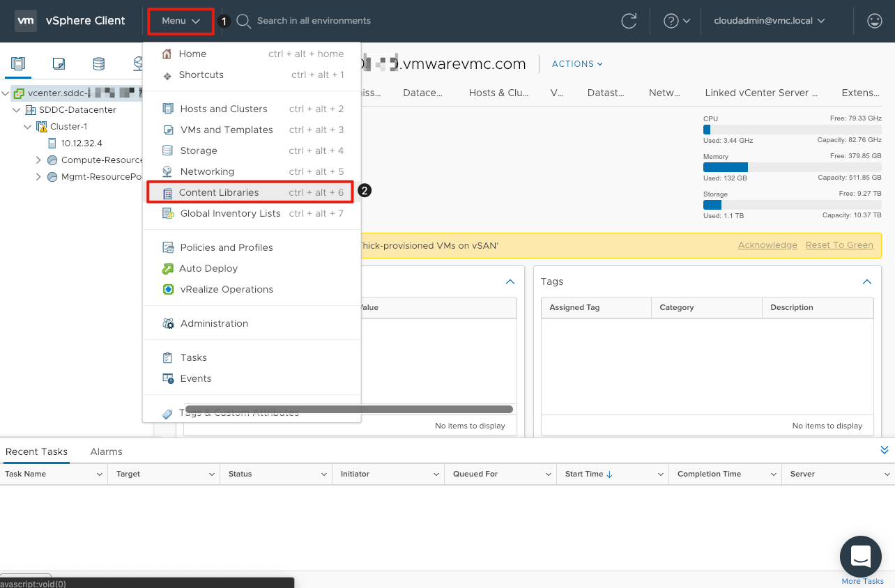The image size is (895, 588).
Task: Switch to the Linked vCenter Server tab
Action: 761,93
